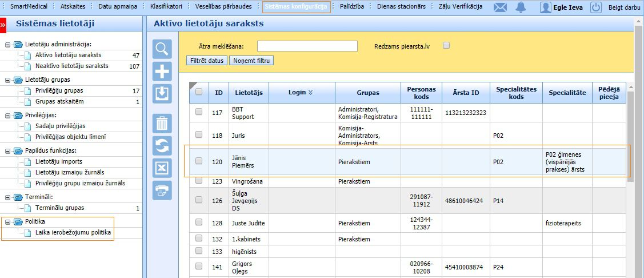Collapse the Lietotāju administrācija tree node
Screen dimensions: 644x278
click(x=7, y=44)
